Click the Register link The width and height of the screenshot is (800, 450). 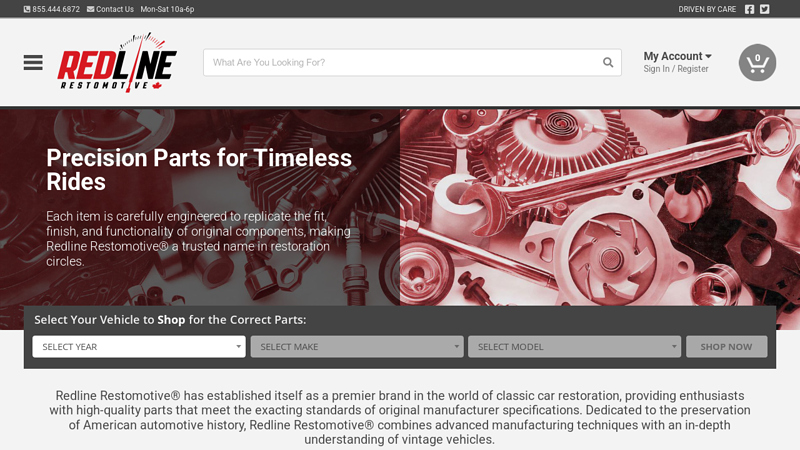coord(692,69)
